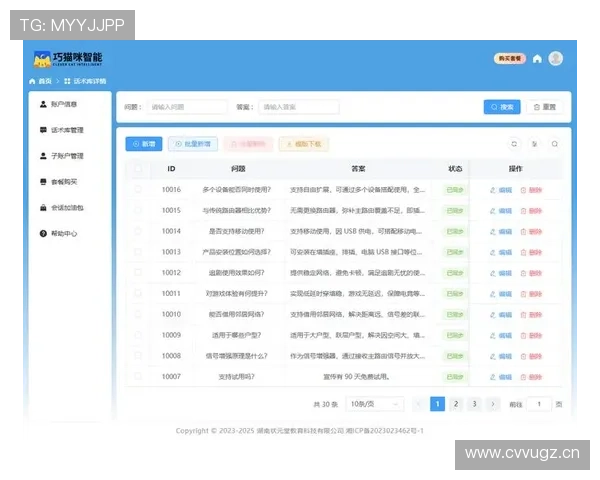Open the 10条/页 page size dropdown
600x480 pixels.
(x=375, y=404)
